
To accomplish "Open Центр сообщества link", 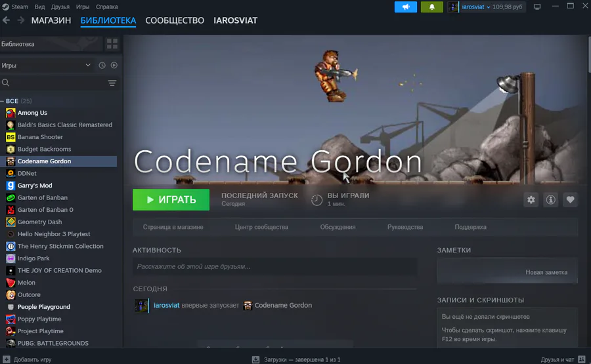I will pyautogui.click(x=261, y=227).
